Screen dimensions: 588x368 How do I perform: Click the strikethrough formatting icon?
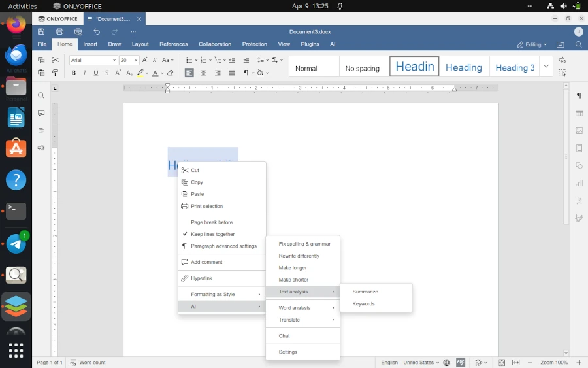(x=107, y=73)
